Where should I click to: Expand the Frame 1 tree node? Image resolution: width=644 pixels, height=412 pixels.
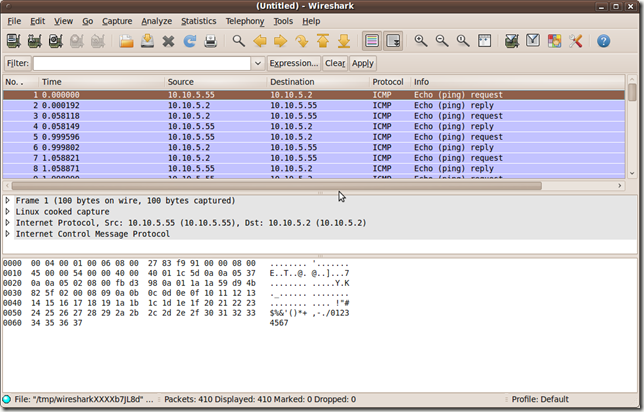pos(7,200)
